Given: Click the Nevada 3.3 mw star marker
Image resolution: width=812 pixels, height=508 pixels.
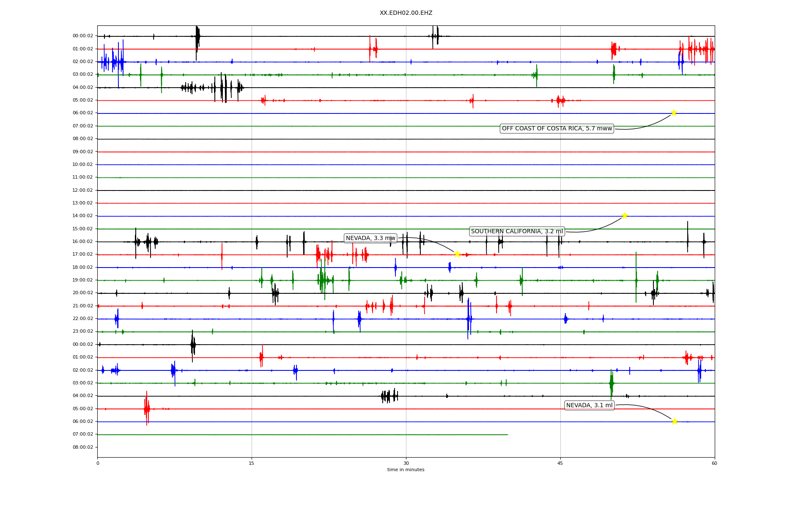Looking at the screenshot, I should [x=457, y=254].
